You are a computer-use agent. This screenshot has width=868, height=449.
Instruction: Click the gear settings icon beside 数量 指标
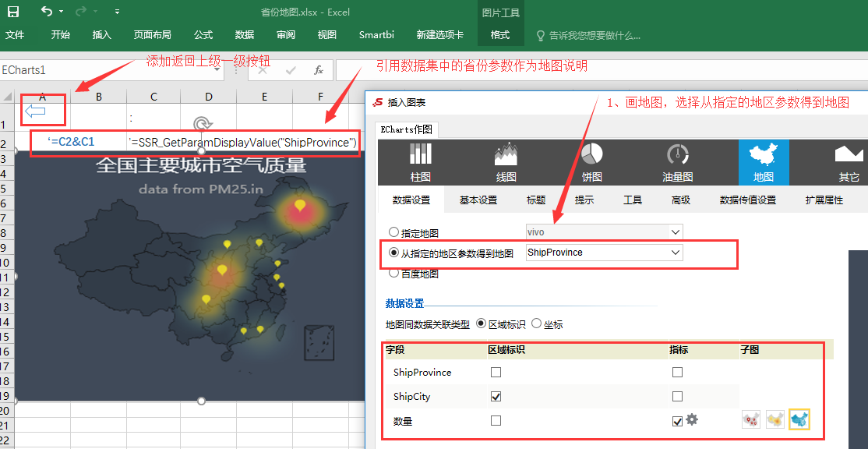pyautogui.click(x=691, y=419)
